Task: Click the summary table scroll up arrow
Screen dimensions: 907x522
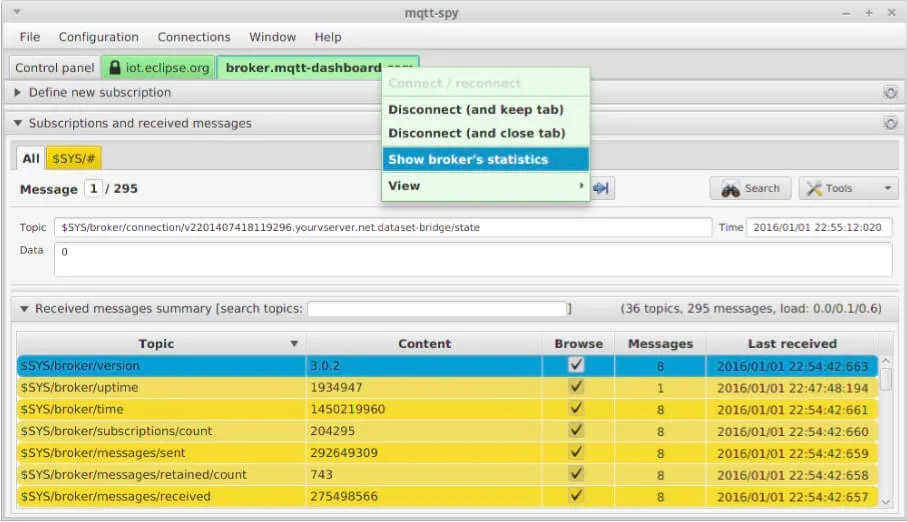Action: click(x=886, y=361)
